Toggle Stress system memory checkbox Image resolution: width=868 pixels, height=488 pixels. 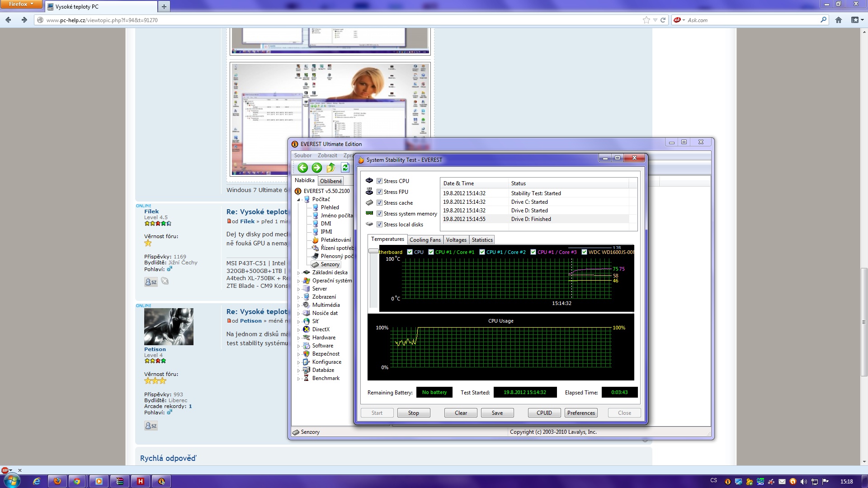380,214
